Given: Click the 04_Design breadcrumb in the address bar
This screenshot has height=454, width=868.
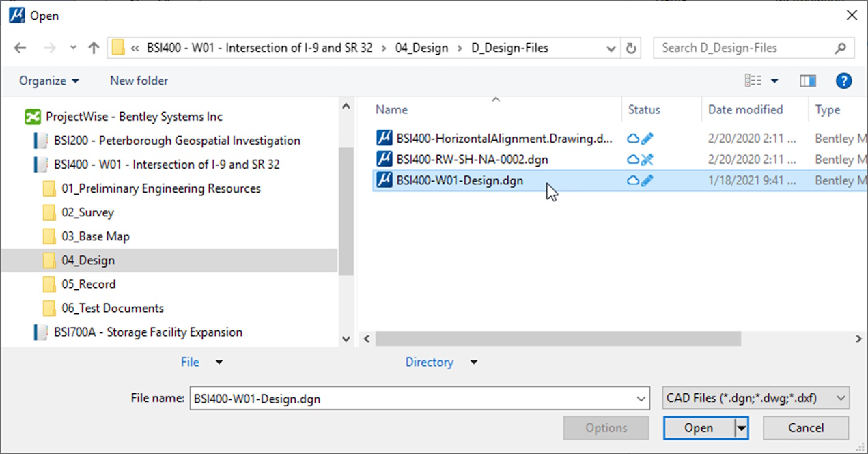Looking at the screenshot, I should pos(421,48).
